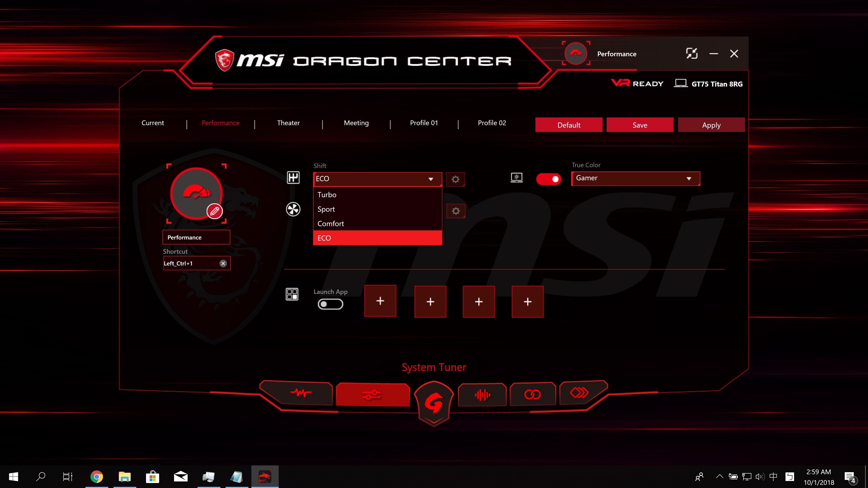Click the volume tray icon
The height and width of the screenshot is (488, 868).
click(x=760, y=476)
